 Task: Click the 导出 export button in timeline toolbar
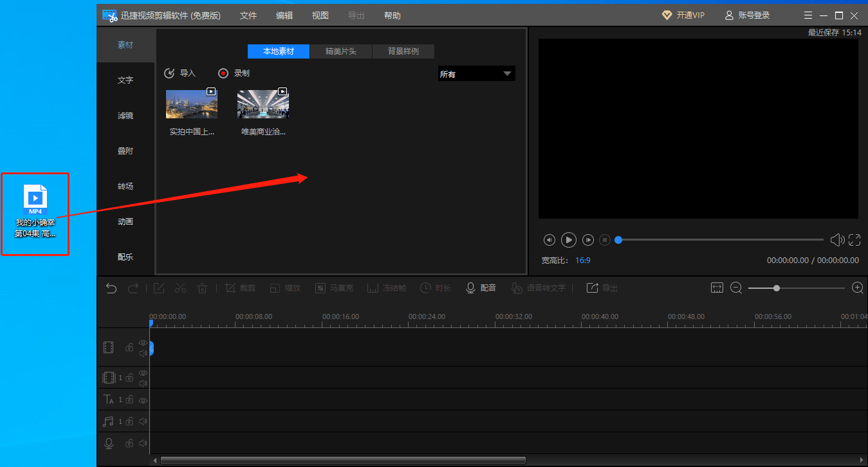[x=602, y=288]
